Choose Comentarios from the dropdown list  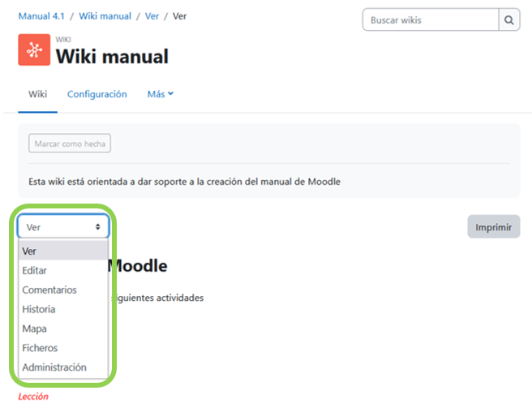coord(63,290)
